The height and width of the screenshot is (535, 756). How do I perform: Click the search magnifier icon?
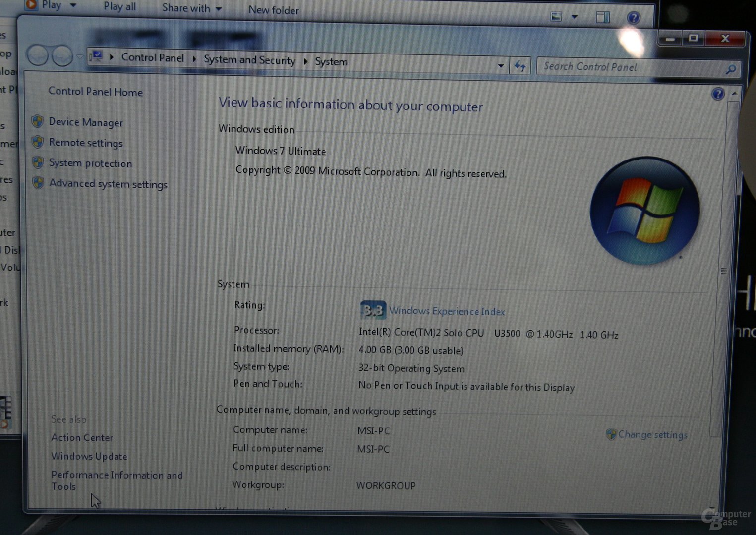[x=731, y=70]
